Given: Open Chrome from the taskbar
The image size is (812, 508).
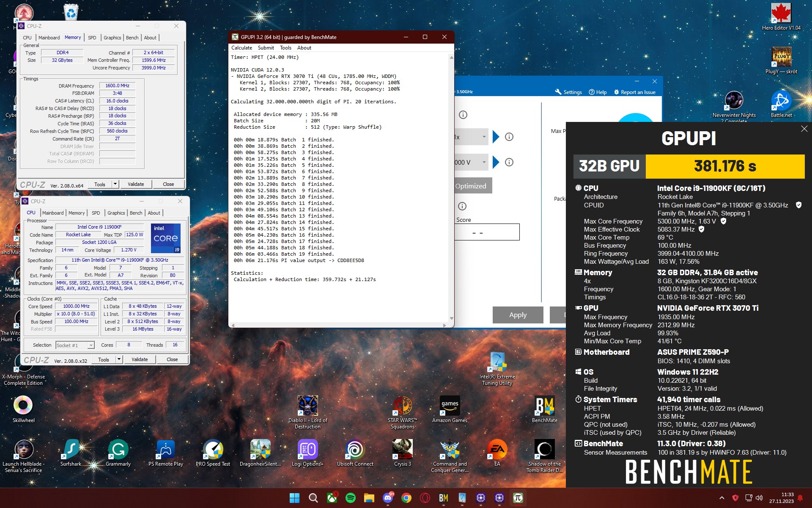Looking at the screenshot, I should point(406,498).
